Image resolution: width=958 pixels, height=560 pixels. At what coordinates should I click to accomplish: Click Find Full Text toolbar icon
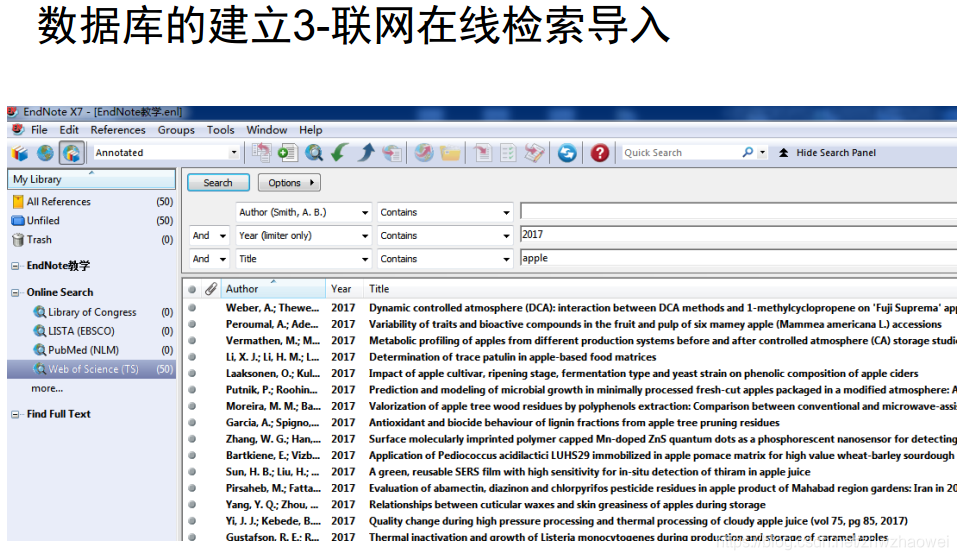coord(392,153)
